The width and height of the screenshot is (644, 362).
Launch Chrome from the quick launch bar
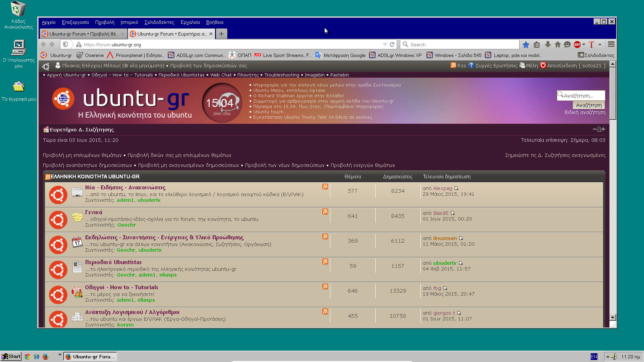[x=28, y=357]
